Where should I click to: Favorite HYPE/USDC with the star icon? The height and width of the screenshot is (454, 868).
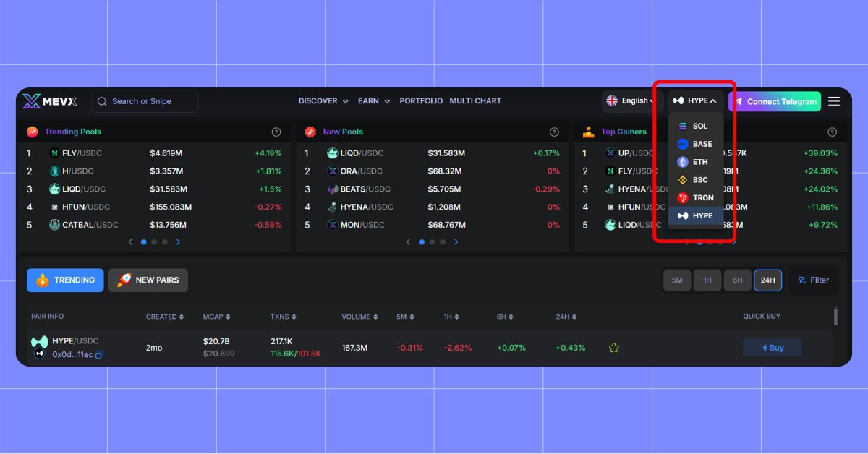coord(613,348)
